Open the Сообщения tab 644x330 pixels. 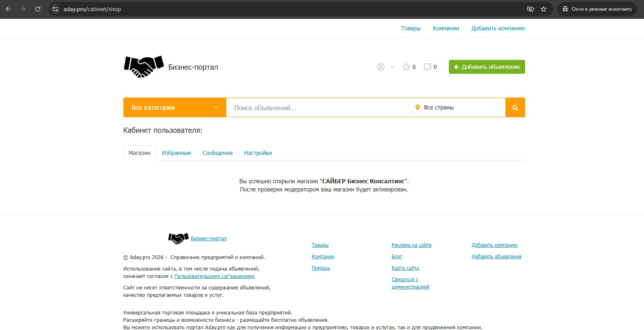218,153
